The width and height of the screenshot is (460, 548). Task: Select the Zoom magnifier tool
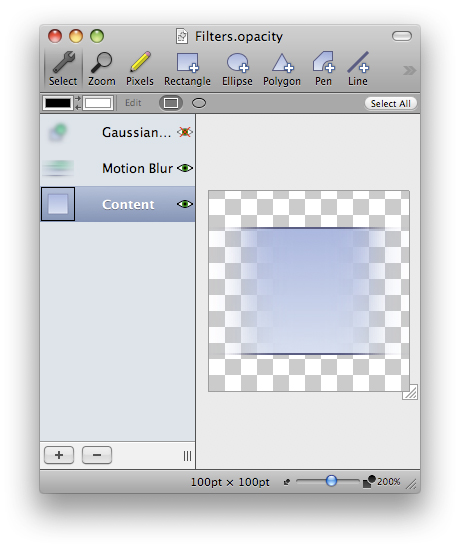click(101, 69)
